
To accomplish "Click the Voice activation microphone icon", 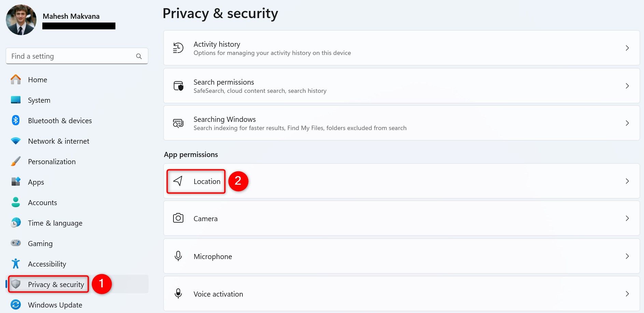I will click(178, 294).
